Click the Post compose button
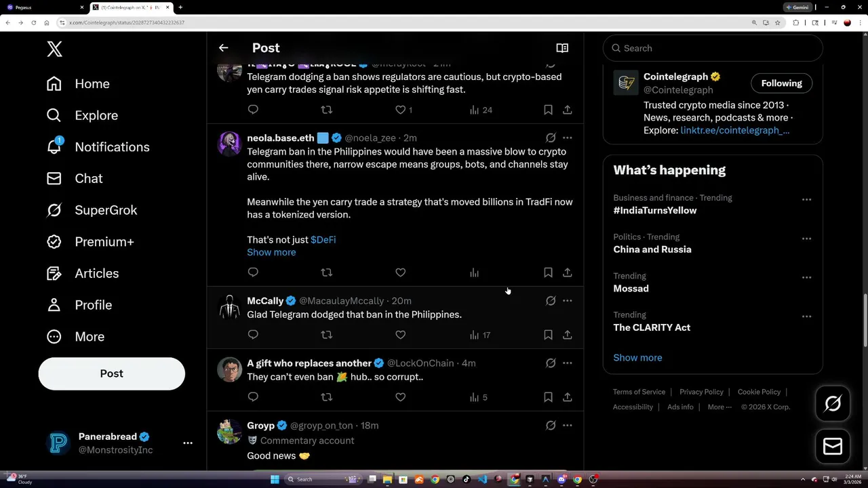Screen dimensions: 868x488 pos(111,373)
